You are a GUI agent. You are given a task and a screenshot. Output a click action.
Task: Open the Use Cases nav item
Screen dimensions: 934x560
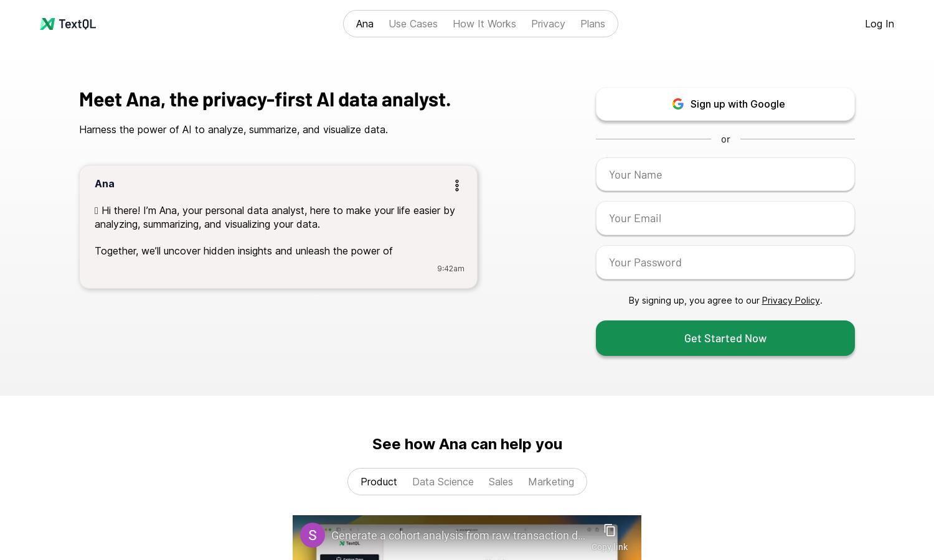(x=413, y=24)
